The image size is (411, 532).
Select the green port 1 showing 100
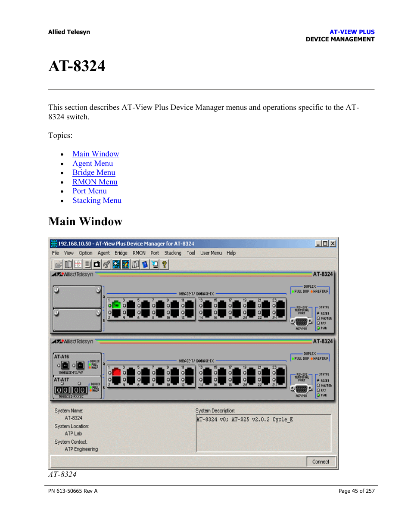pos(116,305)
